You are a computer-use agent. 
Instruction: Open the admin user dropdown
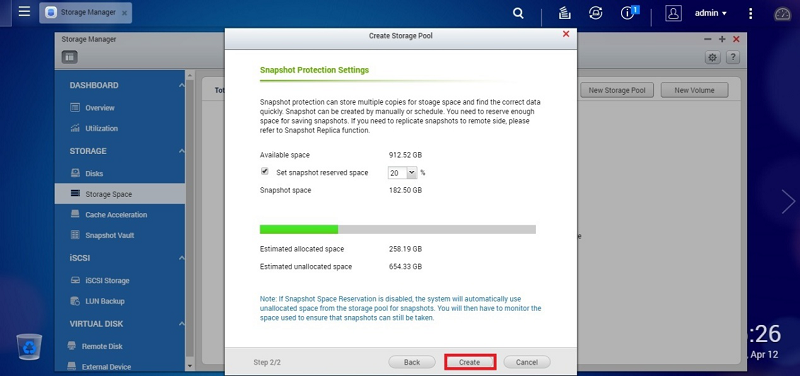[x=711, y=14]
